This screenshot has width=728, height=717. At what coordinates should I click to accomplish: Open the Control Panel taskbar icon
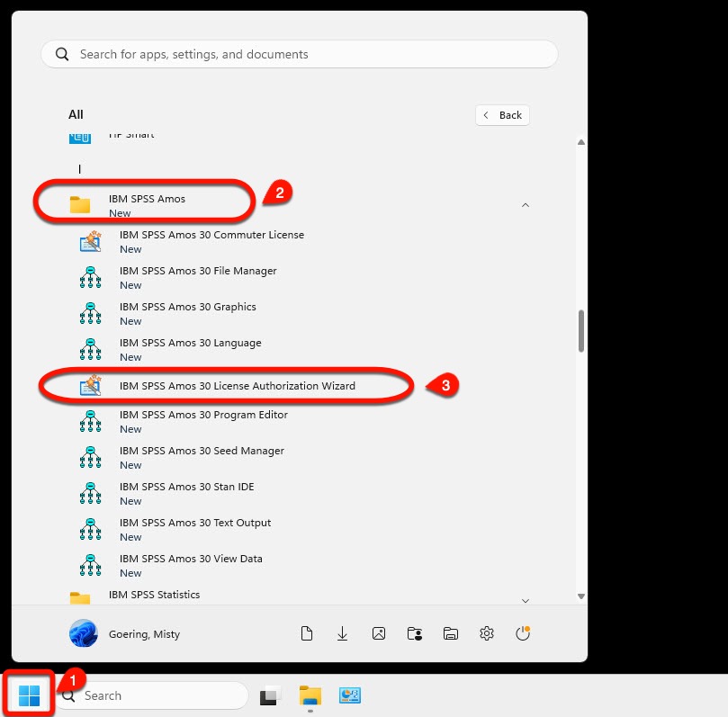350,695
